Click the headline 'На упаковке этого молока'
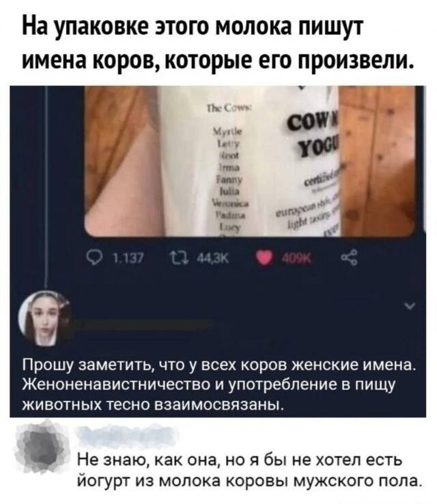Image resolution: width=437 pixels, height=504 pixels. pos(218,42)
